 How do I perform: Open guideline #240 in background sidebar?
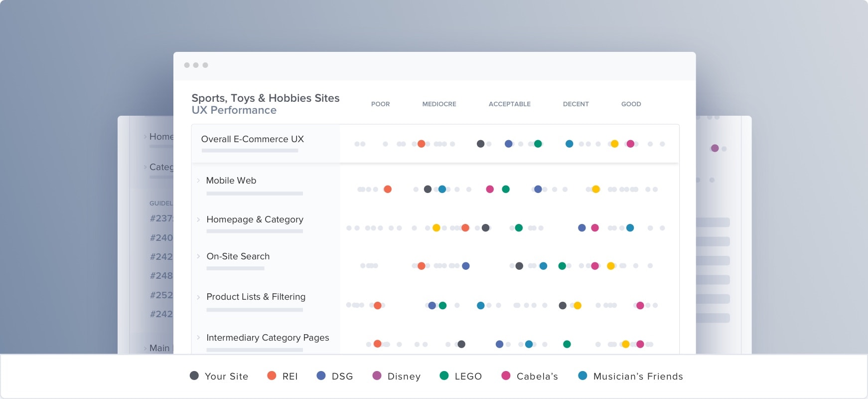pyautogui.click(x=161, y=238)
